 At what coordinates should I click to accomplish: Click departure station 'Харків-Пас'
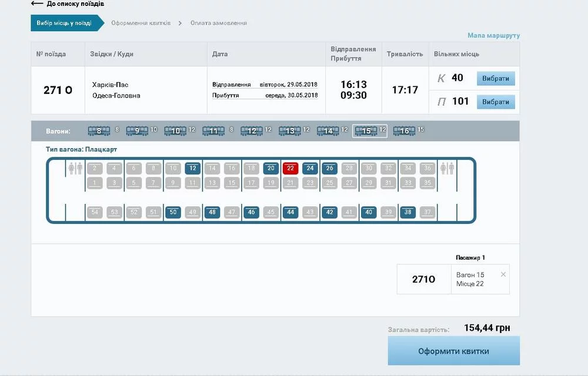coord(111,85)
